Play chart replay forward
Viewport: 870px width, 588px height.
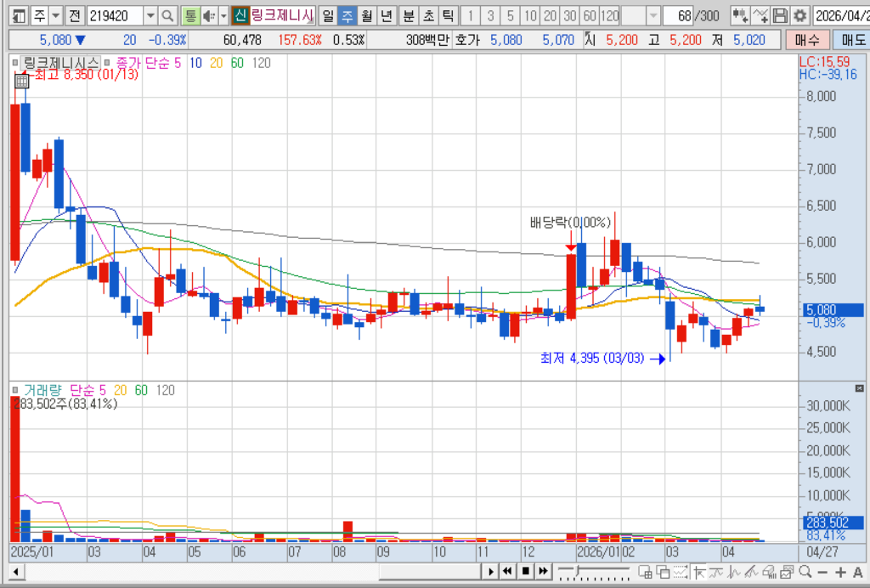click(x=490, y=571)
